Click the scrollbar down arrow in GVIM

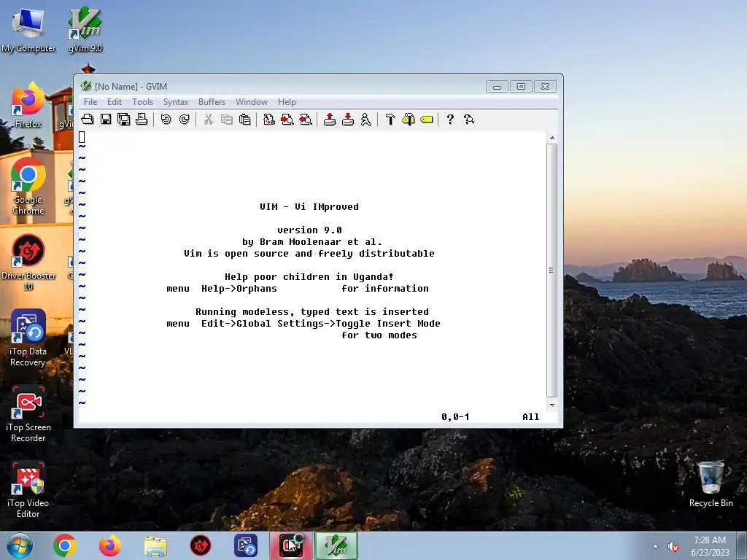[x=552, y=405]
